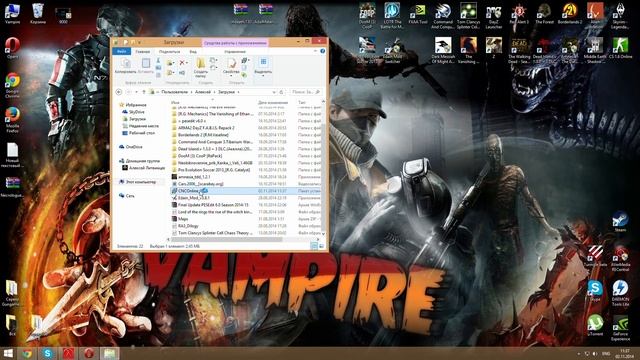Open Opera from desktop shortcut
This screenshot has width=640, height=360.
click(x=12, y=48)
